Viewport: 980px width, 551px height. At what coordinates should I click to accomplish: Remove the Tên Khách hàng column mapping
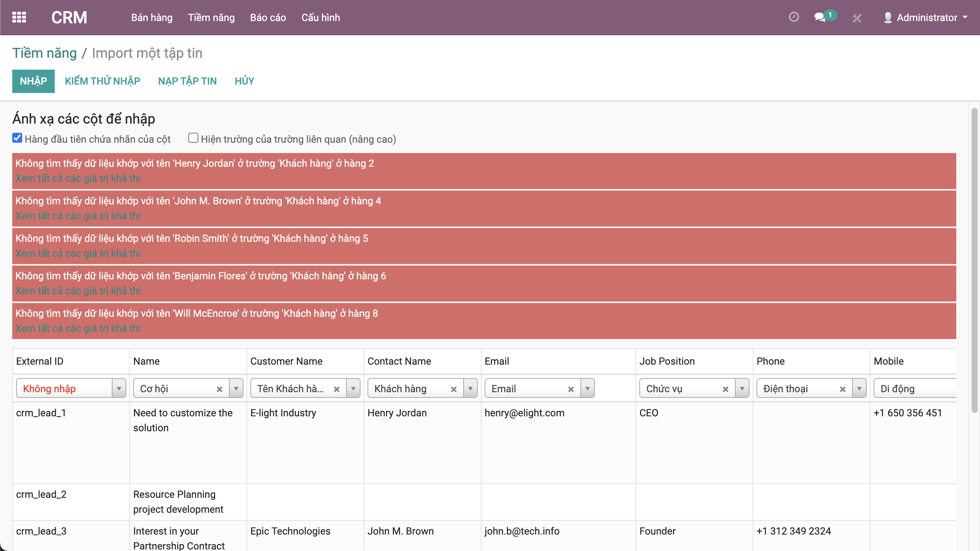[x=336, y=389]
